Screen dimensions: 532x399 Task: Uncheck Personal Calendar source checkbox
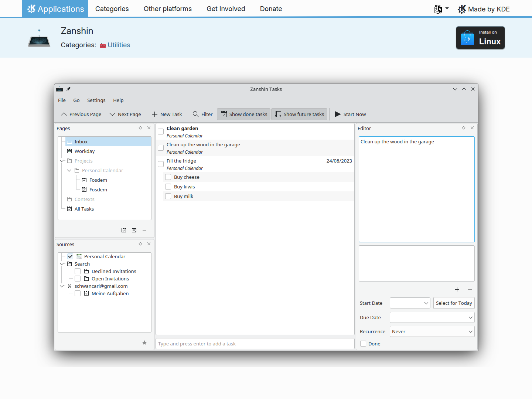[x=70, y=256]
